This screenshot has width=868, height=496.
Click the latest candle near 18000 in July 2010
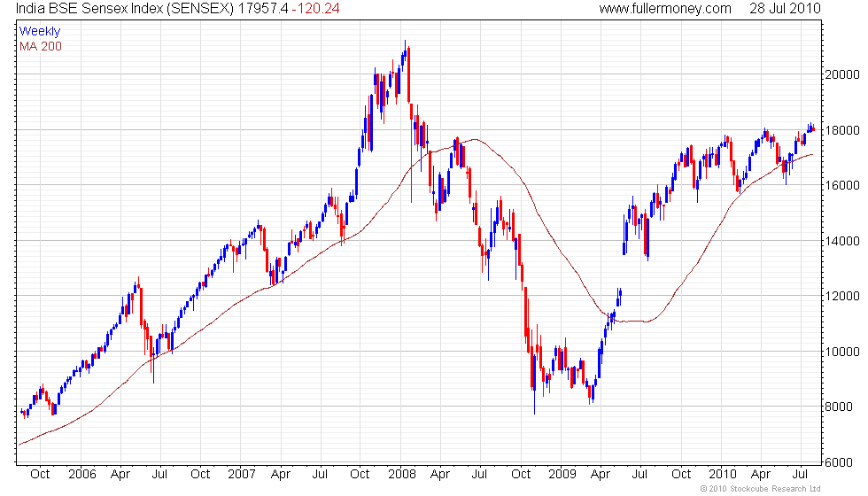point(813,129)
